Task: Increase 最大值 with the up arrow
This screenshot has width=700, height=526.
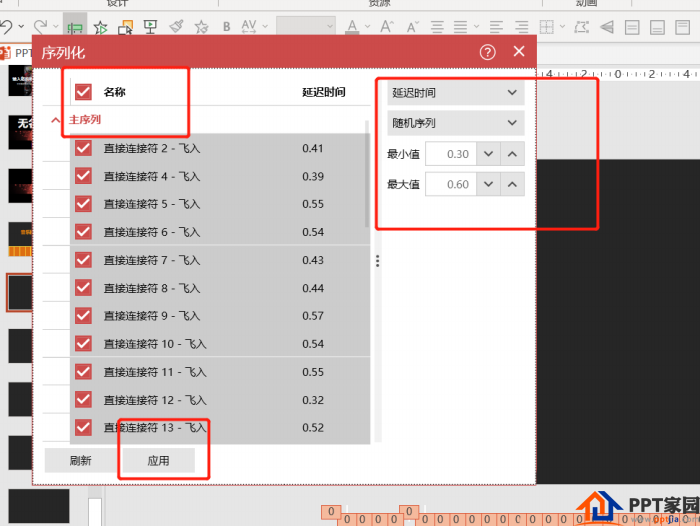Action: (x=511, y=184)
